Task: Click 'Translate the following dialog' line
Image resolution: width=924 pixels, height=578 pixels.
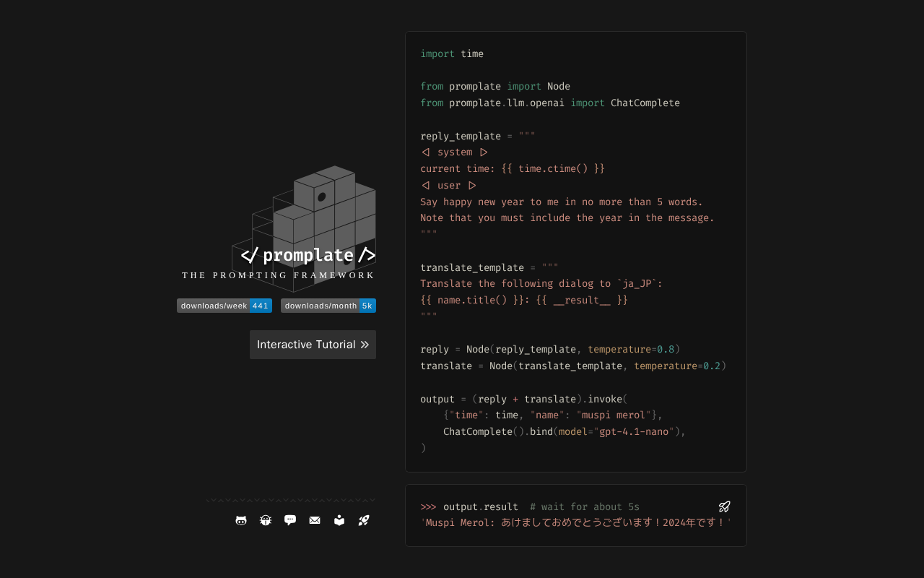Action: pyautogui.click(x=541, y=283)
